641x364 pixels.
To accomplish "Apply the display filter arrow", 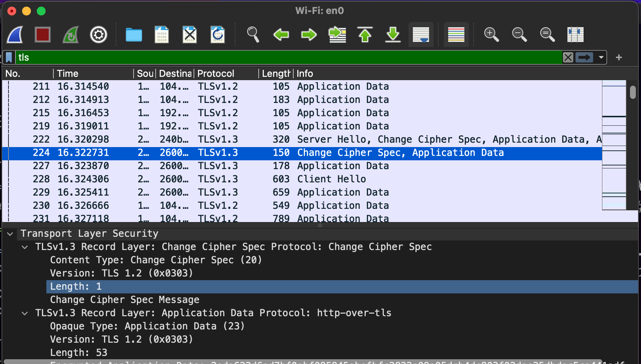I will pos(584,57).
